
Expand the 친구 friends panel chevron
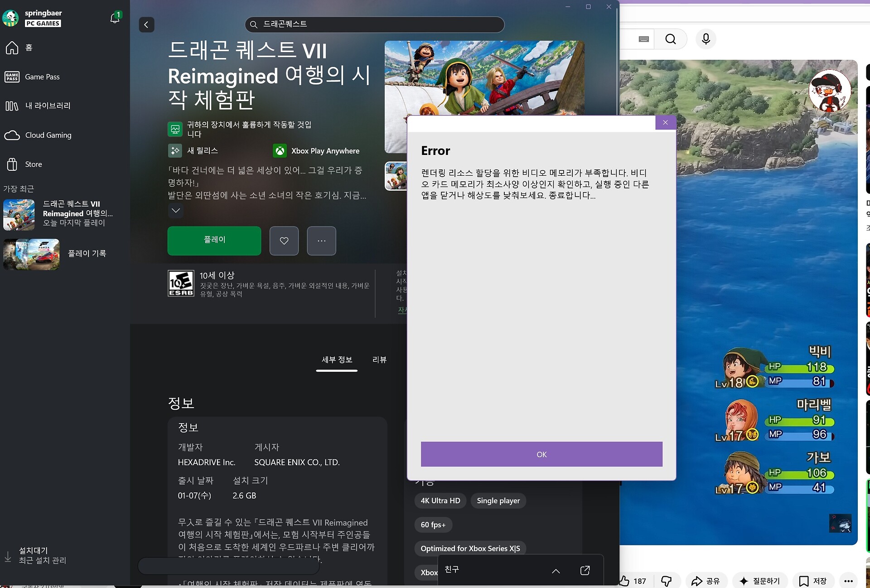pyautogui.click(x=556, y=571)
